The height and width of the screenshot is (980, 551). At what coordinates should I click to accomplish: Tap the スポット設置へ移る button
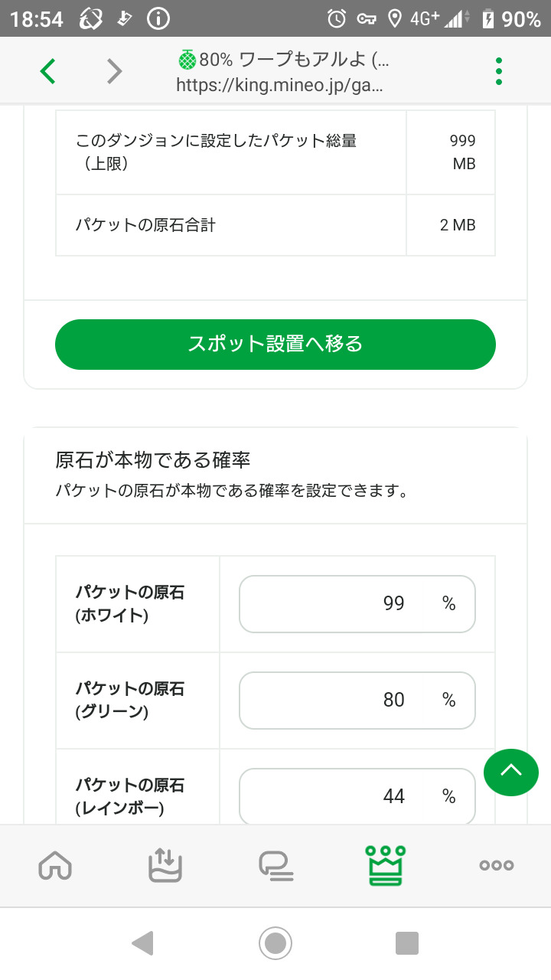[x=275, y=344]
